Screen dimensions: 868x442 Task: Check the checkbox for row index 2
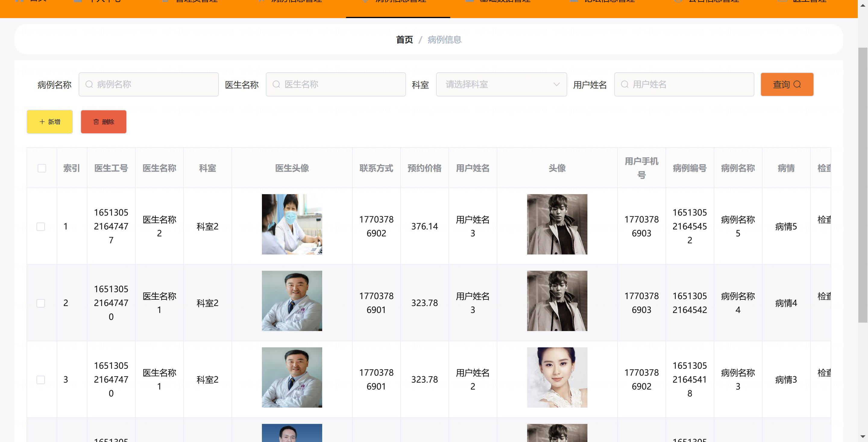coord(41,303)
